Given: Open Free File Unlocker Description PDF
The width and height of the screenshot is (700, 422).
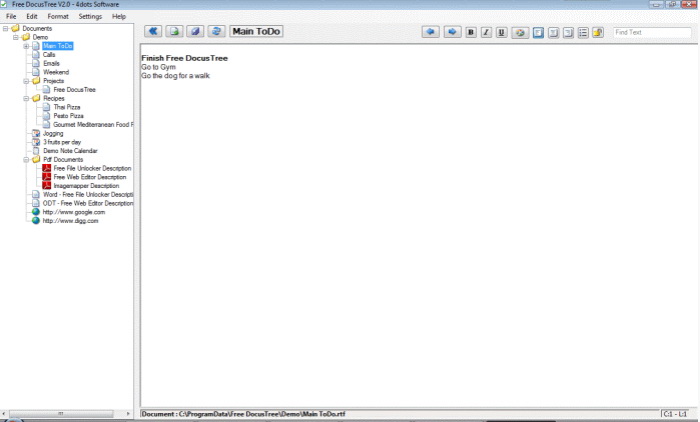Looking at the screenshot, I should click(x=92, y=168).
